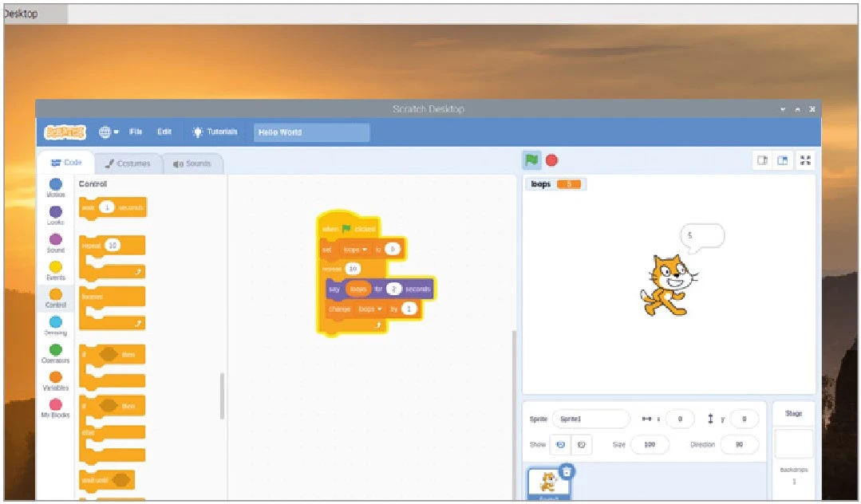861x504 pixels.
Task: Select the My Blocks category
Action: coord(56,408)
